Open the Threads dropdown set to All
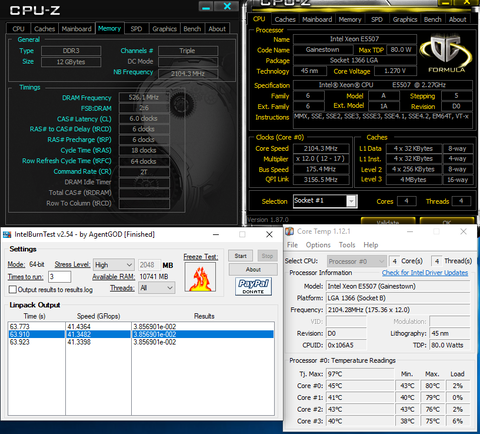 click(x=156, y=288)
